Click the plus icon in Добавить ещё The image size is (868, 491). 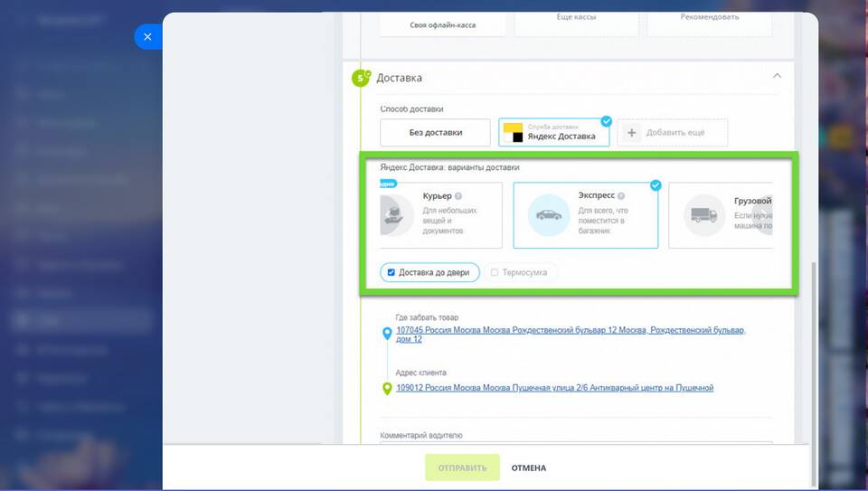tap(632, 133)
